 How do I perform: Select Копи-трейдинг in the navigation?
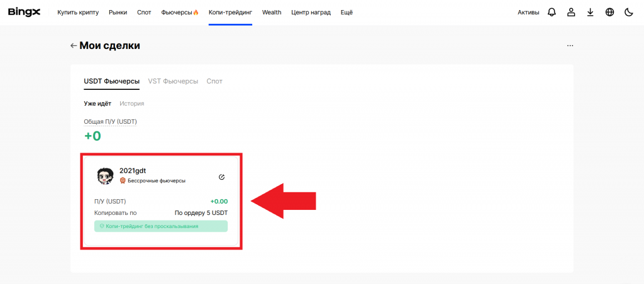(x=230, y=13)
